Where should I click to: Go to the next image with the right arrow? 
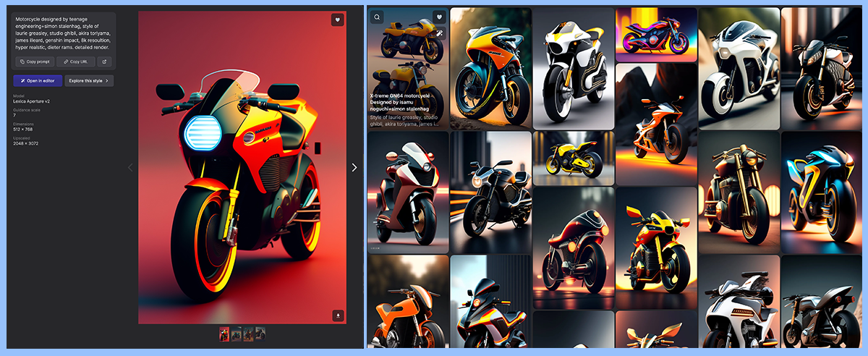(x=354, y=167)
